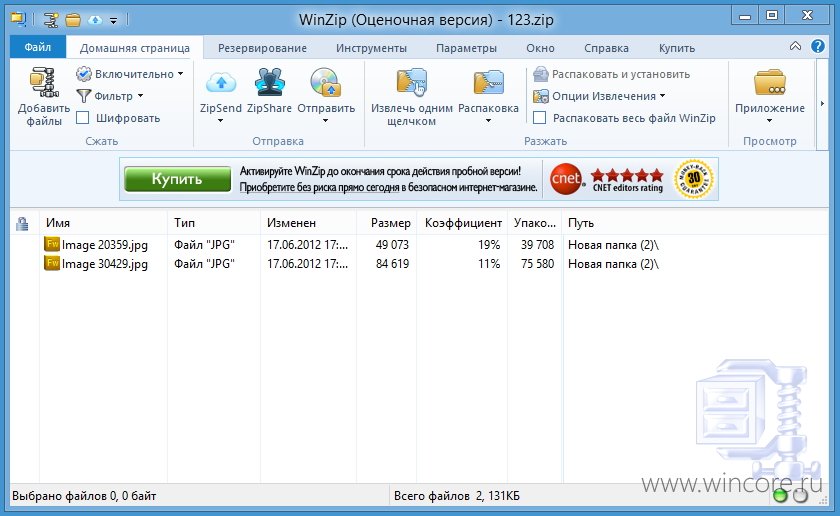Click the Включительно checkmark icon
The image size is (840, 516).
pos(84,73)
